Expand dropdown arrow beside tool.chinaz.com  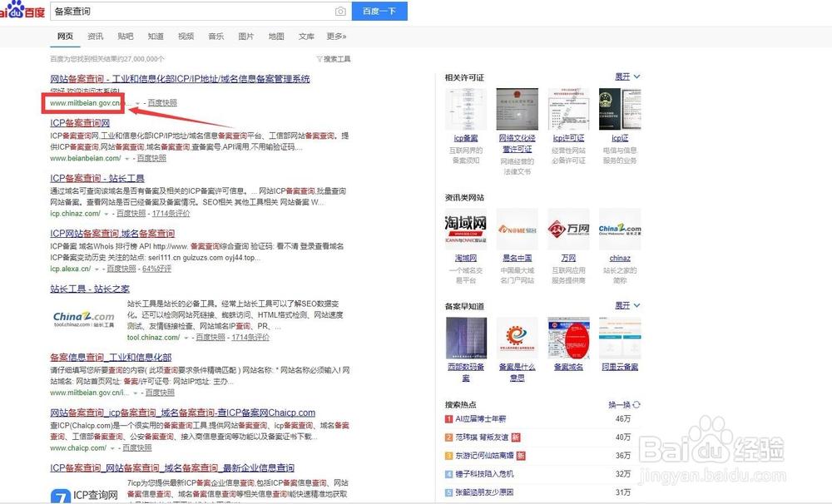tap(186, 338)
